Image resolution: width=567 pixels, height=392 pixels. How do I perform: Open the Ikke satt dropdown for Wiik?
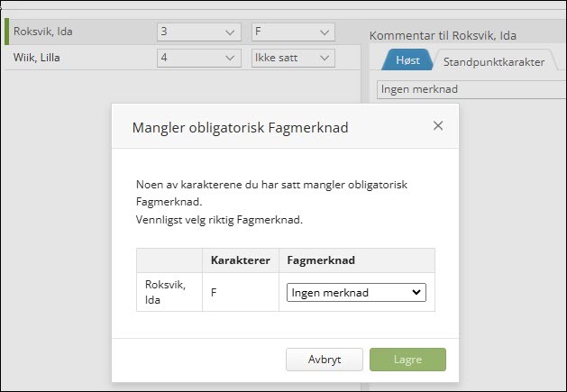293,58
